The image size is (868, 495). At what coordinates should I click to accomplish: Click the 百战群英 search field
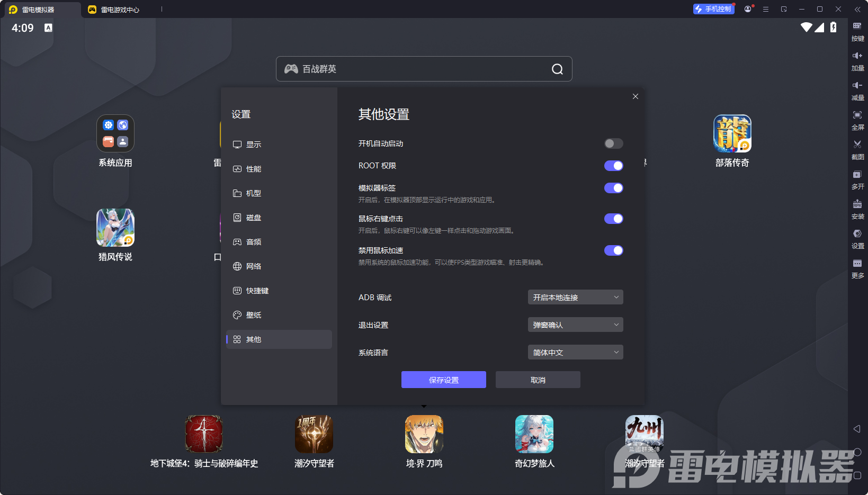coord(424,69)
